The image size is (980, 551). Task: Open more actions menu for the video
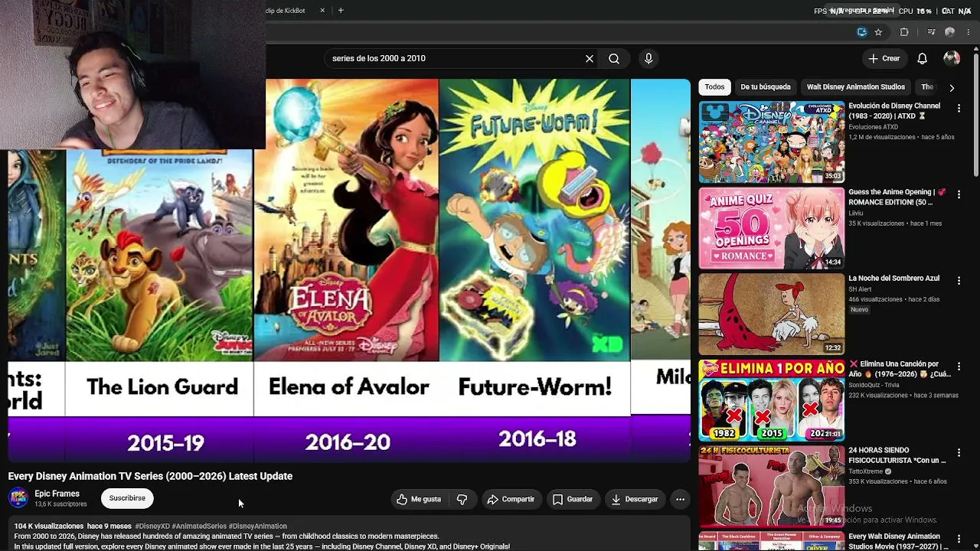(680, 499)
